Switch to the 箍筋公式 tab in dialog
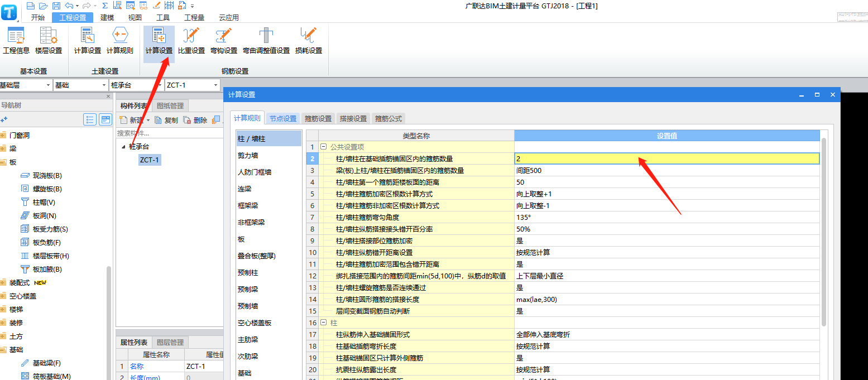Screen dimensions: 868x380 click(x=389, y=118)
